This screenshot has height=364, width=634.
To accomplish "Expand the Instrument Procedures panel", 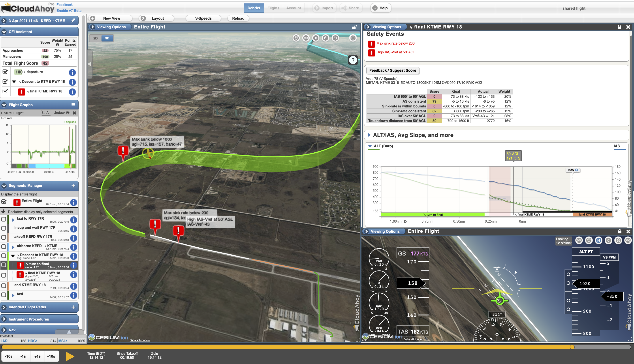I will [4, 319].
